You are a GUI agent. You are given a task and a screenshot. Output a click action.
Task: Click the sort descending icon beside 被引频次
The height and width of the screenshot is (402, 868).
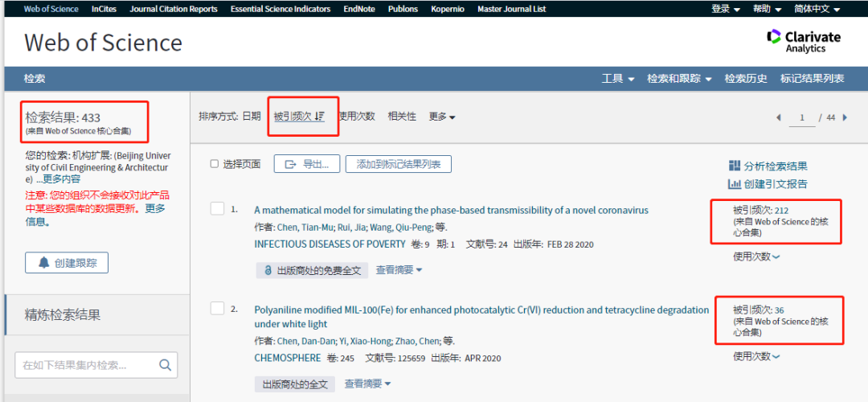[x=319, y=117]
